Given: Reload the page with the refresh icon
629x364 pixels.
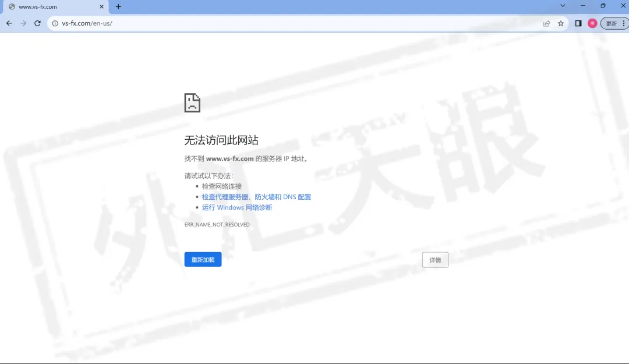Looking at the screenshot, I should 37,23.
